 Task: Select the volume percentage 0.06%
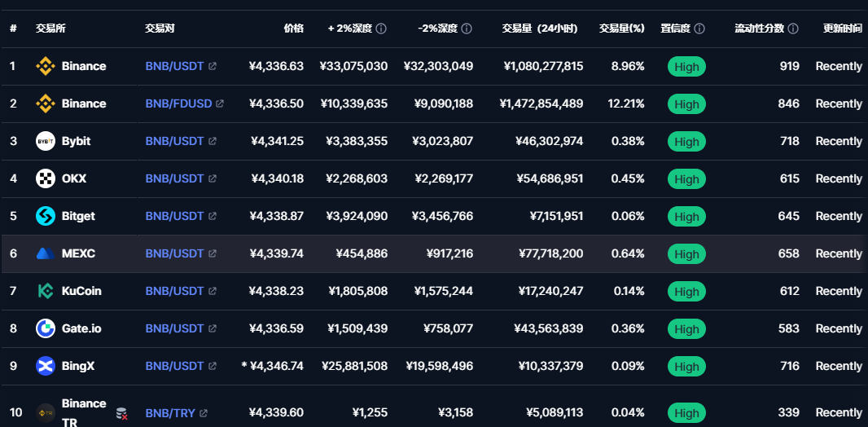point(628,216)
